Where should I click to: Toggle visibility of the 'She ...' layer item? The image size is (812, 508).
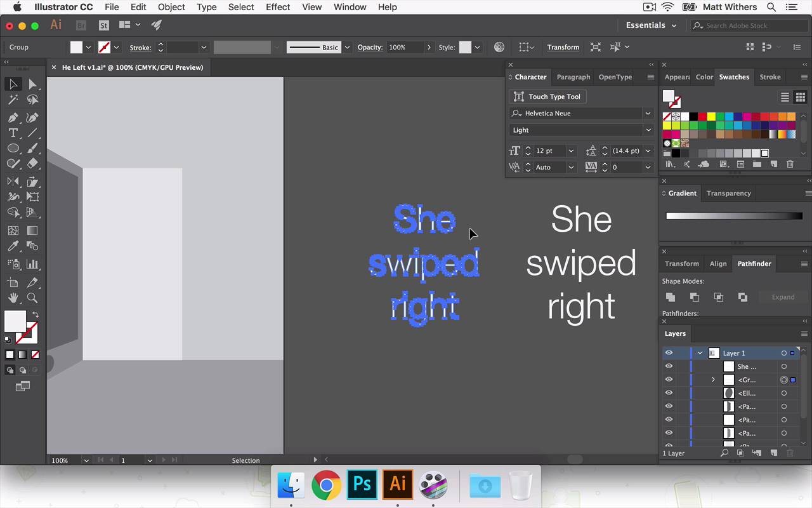669,366
